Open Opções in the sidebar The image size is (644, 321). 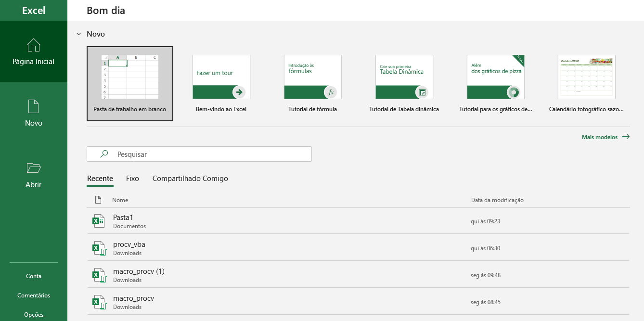coord(34,315)
